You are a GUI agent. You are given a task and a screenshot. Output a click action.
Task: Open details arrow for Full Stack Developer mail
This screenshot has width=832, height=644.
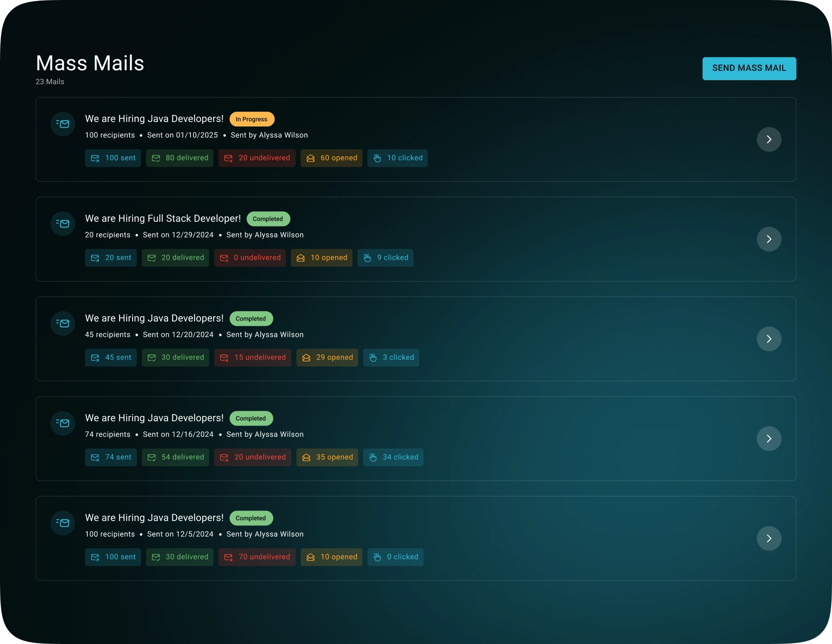point(769,239)
